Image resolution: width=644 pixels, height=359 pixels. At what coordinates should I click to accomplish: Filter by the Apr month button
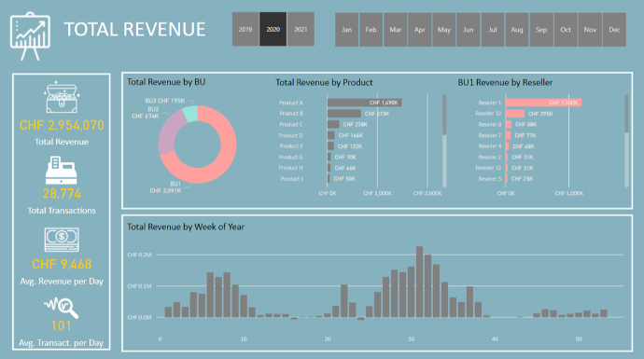420,30
